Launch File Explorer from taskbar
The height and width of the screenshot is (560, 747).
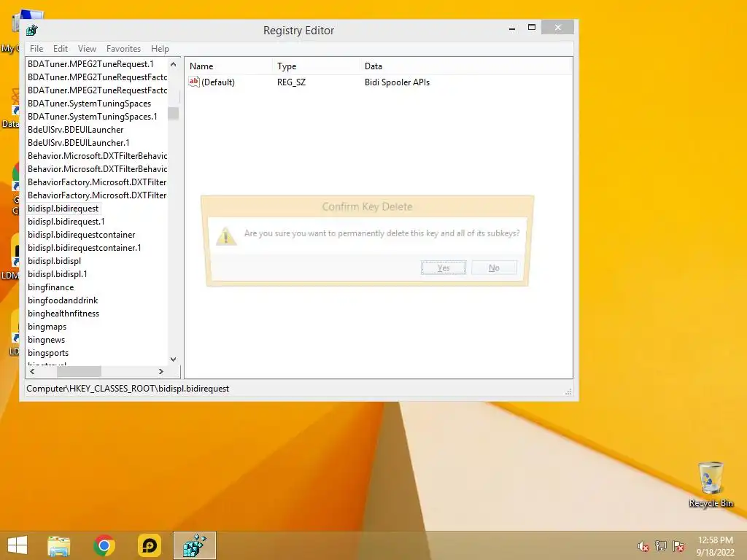[58, 545]
